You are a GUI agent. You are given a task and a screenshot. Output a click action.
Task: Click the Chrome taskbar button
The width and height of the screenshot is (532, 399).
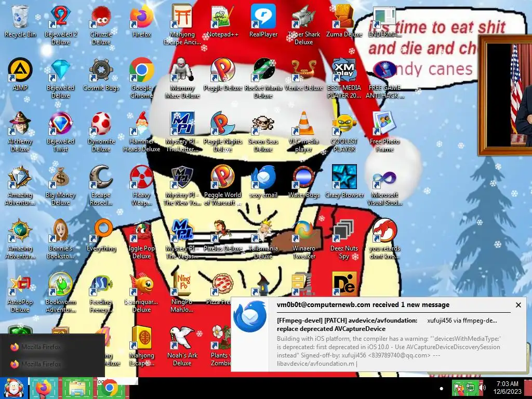coord(110,388)
